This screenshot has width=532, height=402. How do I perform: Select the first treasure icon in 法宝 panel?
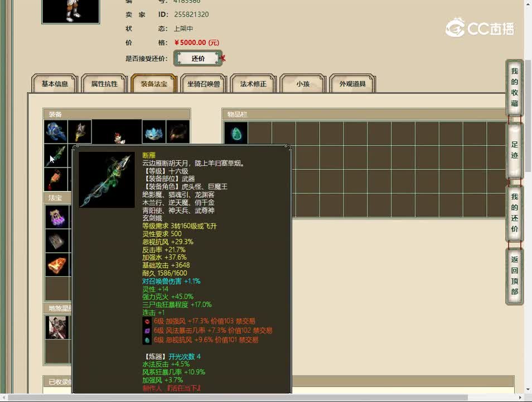point(56,217)
